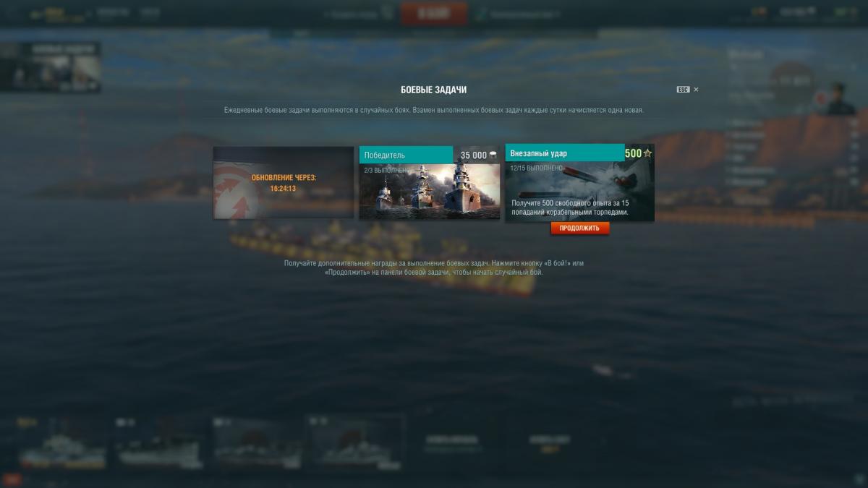Select the first ship in bottom carousel

point(62,442)
